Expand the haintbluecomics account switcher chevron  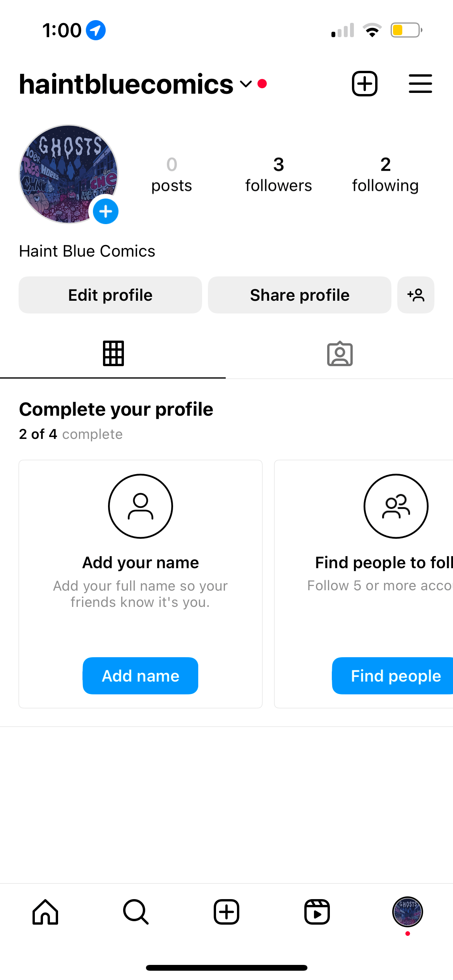tap(246, 84)
